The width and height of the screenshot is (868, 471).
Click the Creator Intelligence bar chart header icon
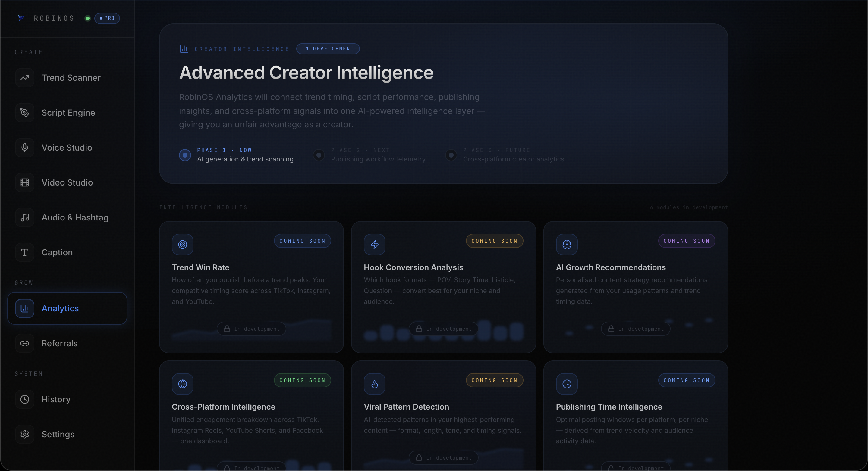coord(184,49)
